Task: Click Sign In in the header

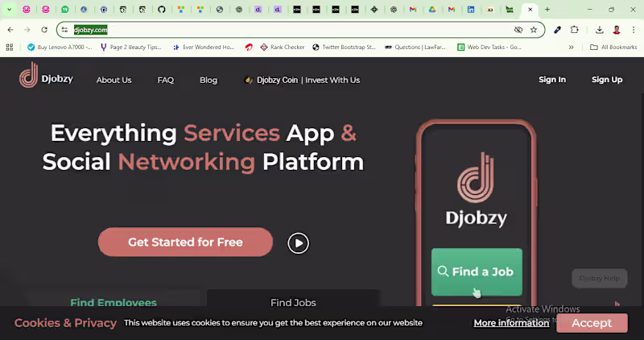Action: pyautogui.click(x=552, y=80)
